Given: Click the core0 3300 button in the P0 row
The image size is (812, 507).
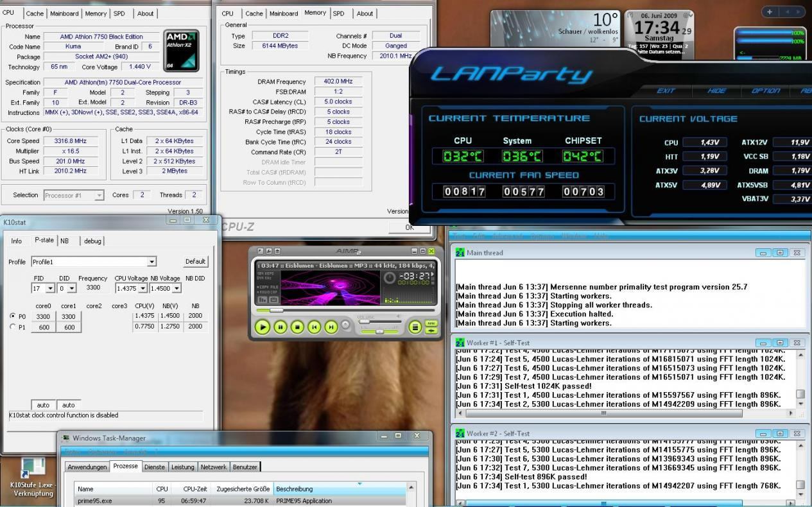Looking at the screenshot, I should pos(44,316).
